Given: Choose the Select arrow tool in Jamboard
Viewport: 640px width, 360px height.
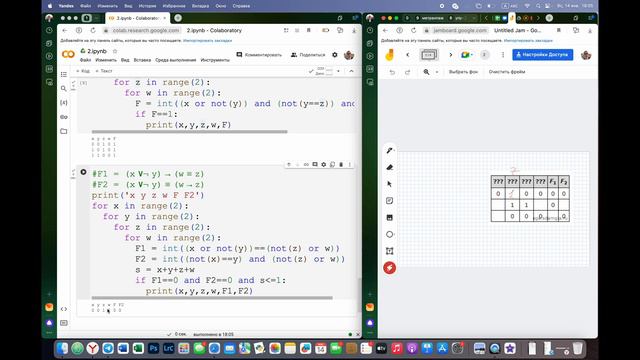Looking at the screenshot, I should point(389,184).
